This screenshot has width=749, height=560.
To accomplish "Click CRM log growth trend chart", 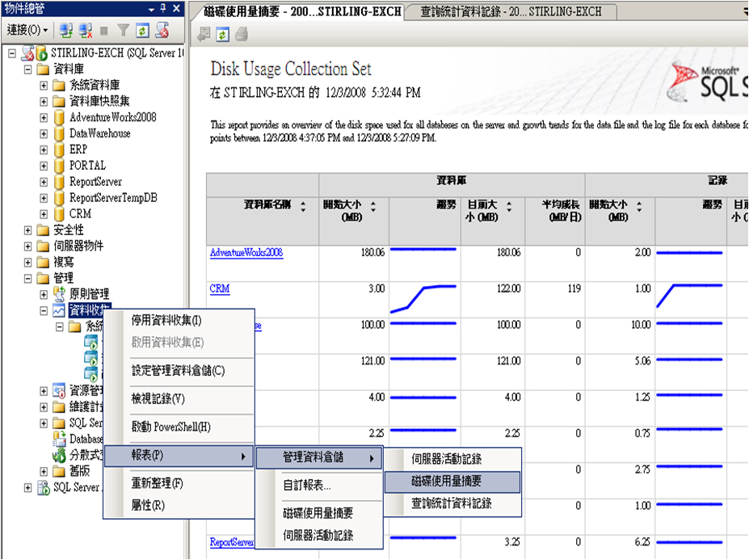I will 689,297.
